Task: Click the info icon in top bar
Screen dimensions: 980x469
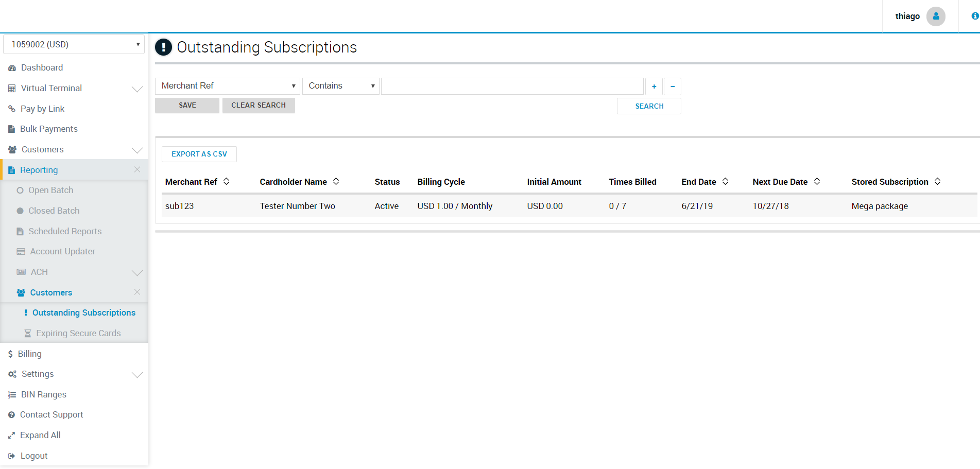Action: pos(974,16)
